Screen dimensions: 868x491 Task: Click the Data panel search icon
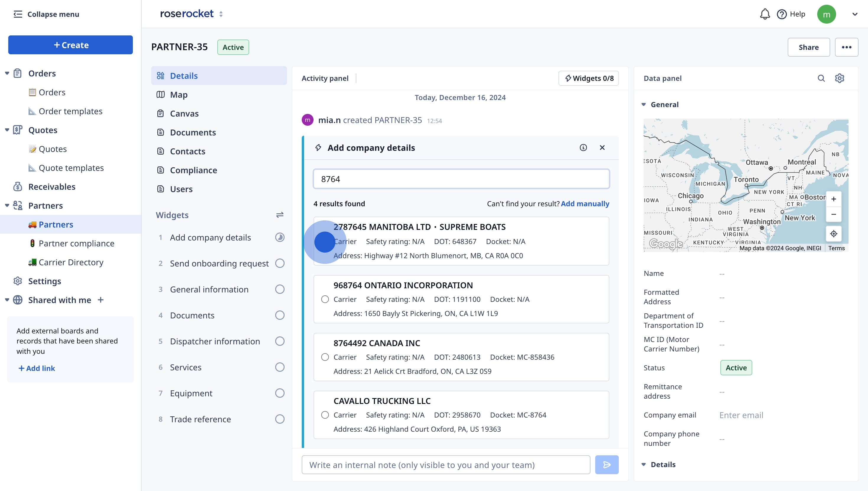pos(821,78)
